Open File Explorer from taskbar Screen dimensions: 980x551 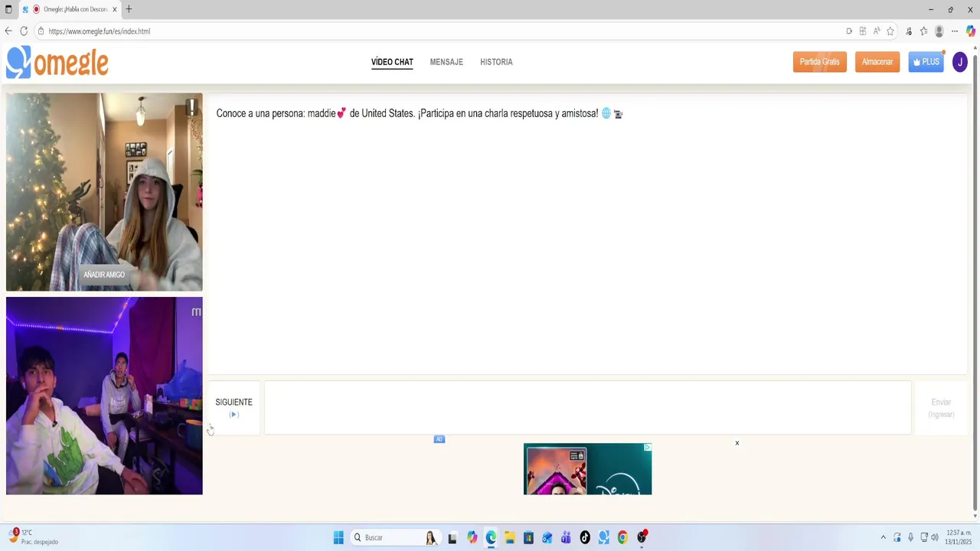pyautogui.click(x=509, y=537)
